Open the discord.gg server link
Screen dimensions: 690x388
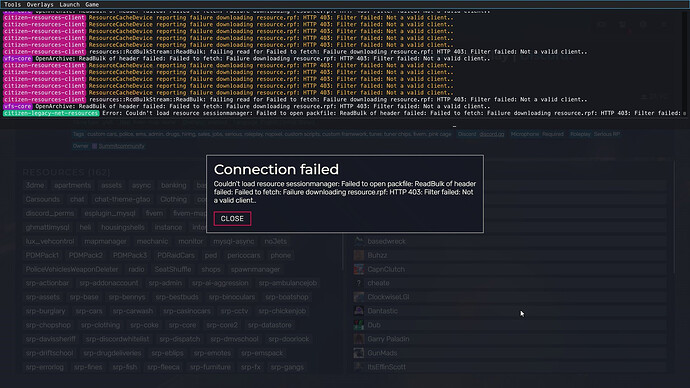tap(492, 134)
